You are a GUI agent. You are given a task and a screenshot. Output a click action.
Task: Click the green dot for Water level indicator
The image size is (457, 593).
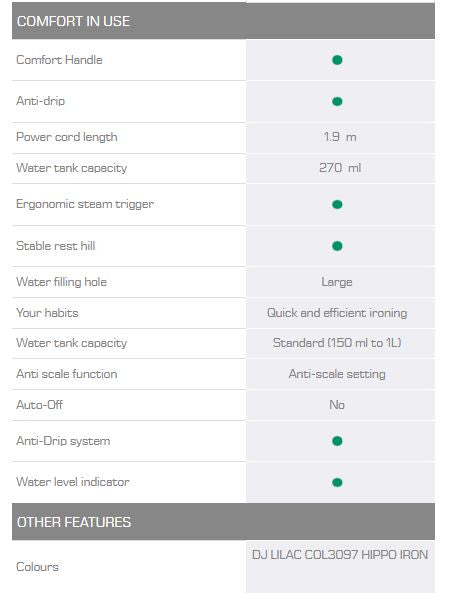(337, 482)
